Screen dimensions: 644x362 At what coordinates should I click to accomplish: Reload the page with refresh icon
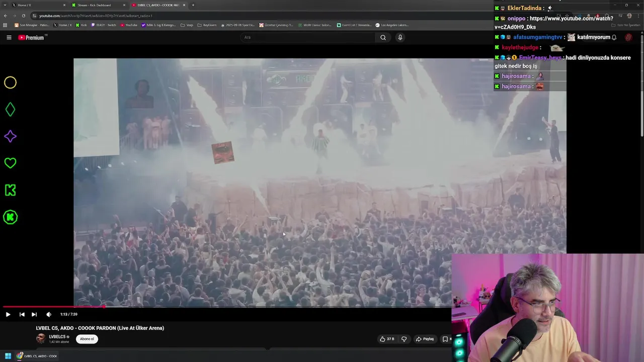click(23, 16)
